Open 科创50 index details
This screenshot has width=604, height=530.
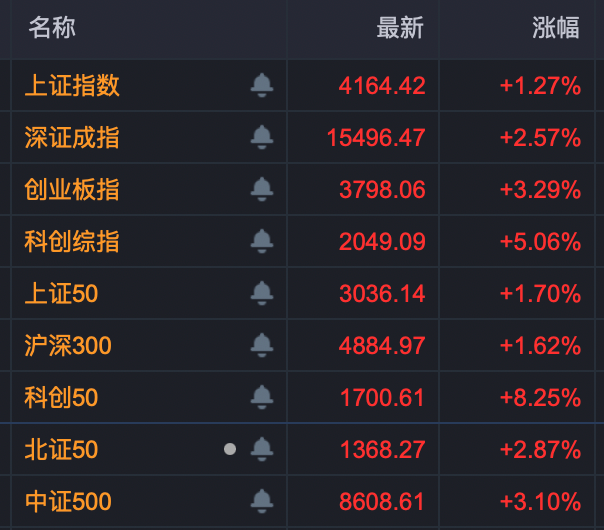click(61, 398)
